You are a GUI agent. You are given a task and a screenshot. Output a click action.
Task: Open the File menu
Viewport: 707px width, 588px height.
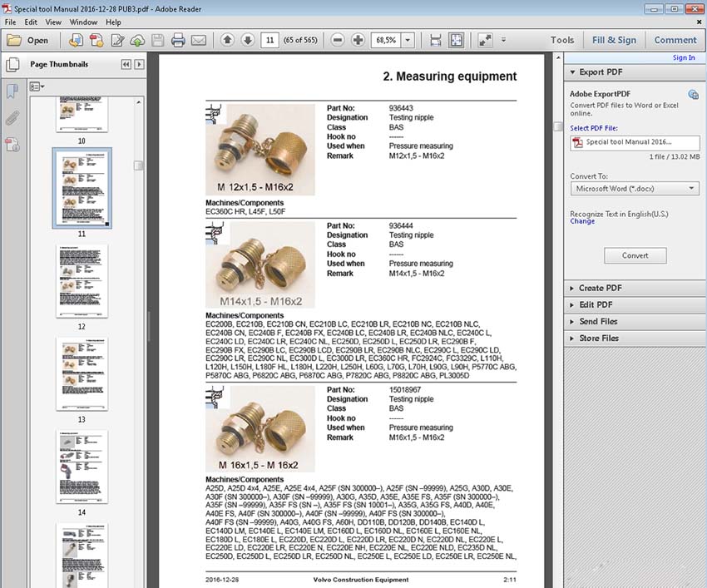tap(10, 22)
